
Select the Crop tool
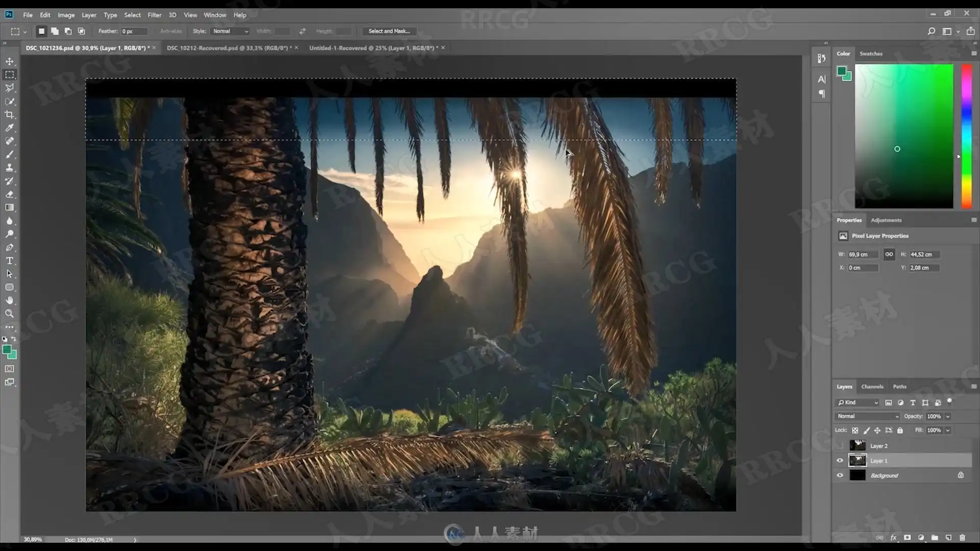point(10,115)
